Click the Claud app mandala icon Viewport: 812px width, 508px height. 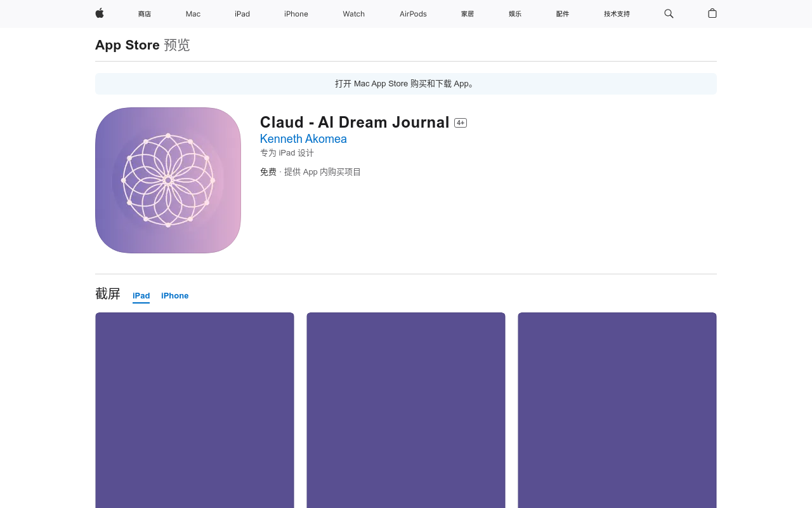click(x=168, y=180)
